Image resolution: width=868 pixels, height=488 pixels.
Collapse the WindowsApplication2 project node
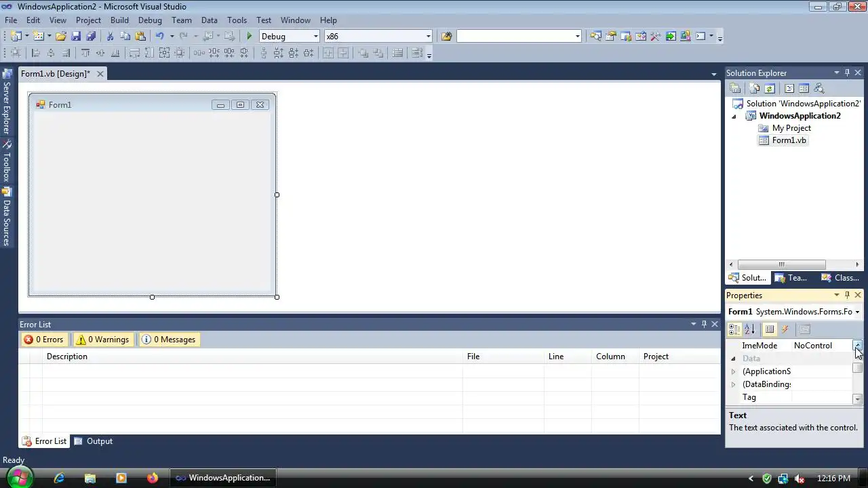point(734,117)
